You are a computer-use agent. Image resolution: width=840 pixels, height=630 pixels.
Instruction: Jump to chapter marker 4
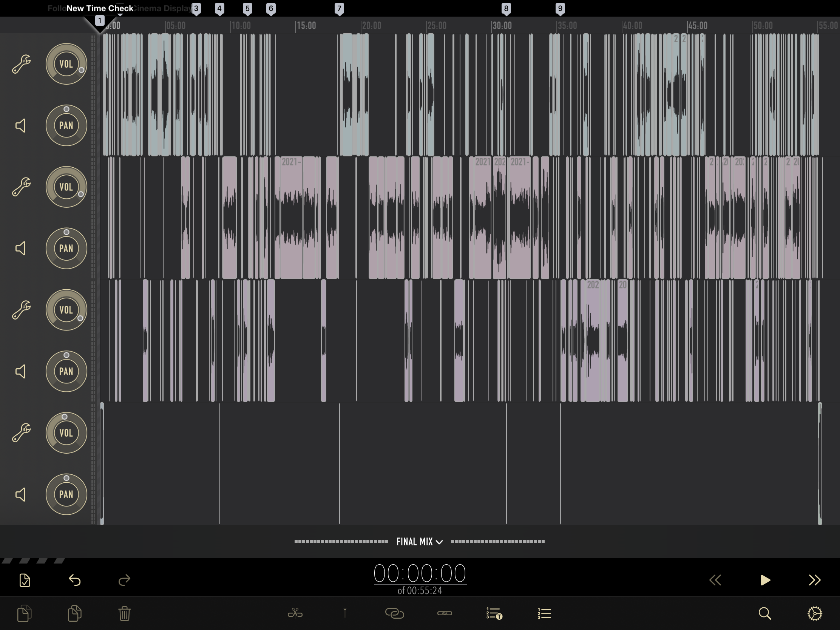tap(219, 9)
